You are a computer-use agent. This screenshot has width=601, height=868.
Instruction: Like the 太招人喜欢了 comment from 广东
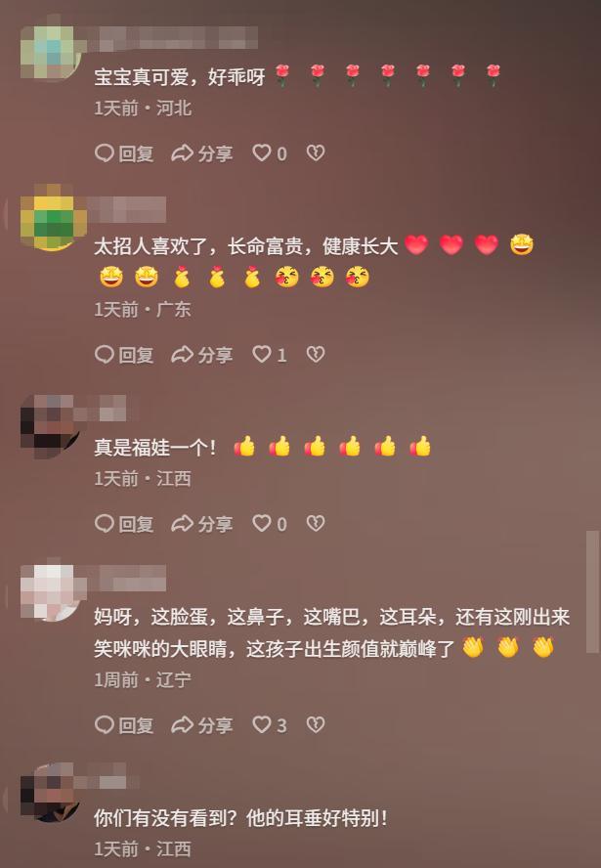[270, 354]
